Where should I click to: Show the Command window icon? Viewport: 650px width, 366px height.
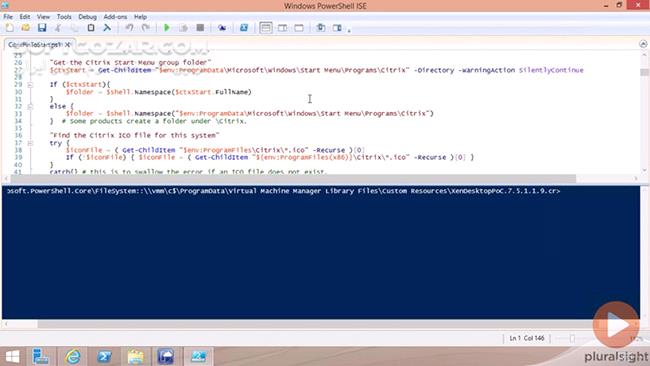tap(320, 28)
